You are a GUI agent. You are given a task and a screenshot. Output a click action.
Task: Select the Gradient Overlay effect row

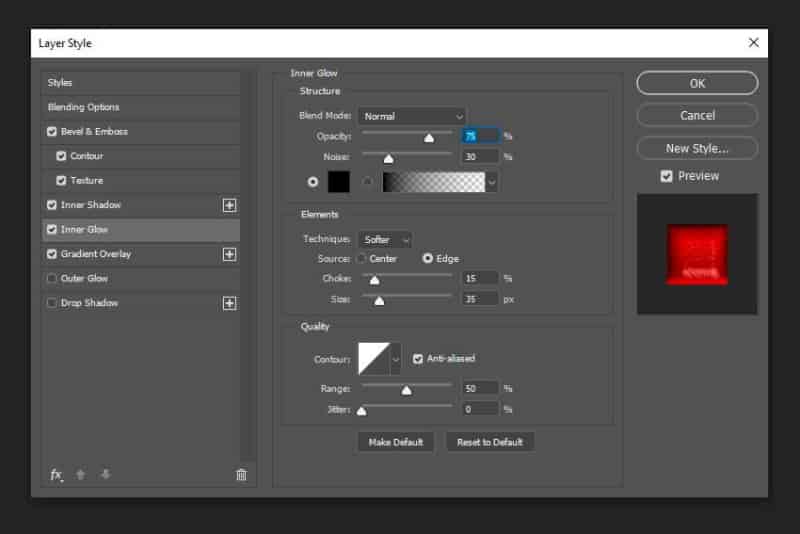click(x=141, y=254)
